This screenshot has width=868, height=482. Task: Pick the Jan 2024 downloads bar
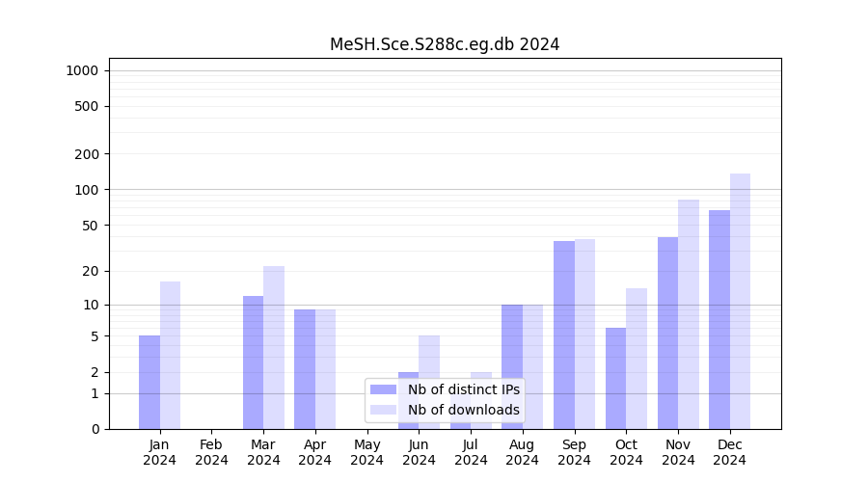[x=170, y=355]
